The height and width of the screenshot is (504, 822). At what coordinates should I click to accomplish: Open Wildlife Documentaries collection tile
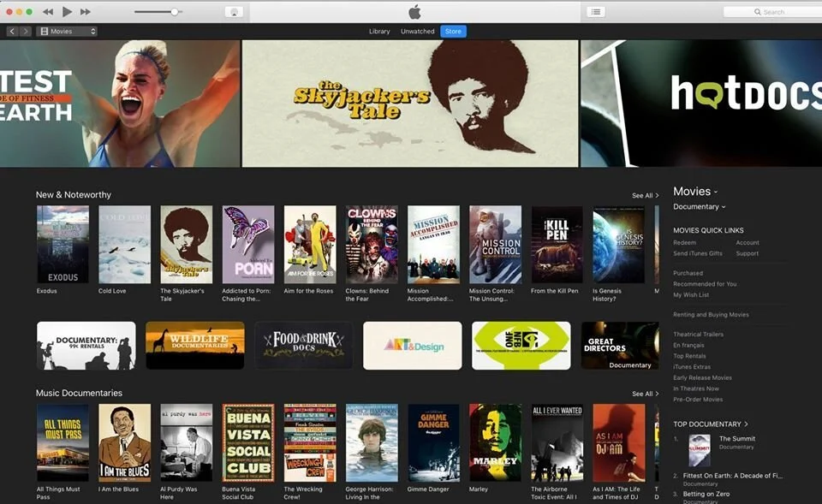pos(195,346)
